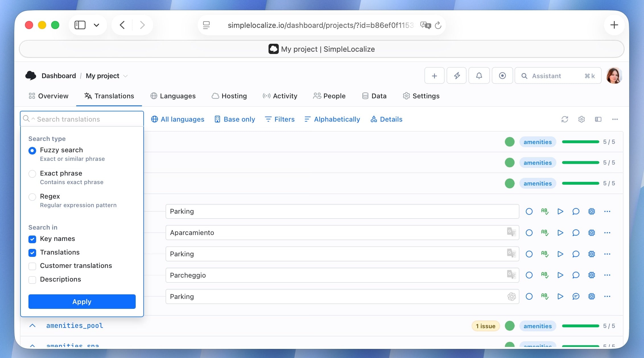The image size is (644, 358).
Task: Click the chip icon on Parcheggio row
Action: pos(592,275)
